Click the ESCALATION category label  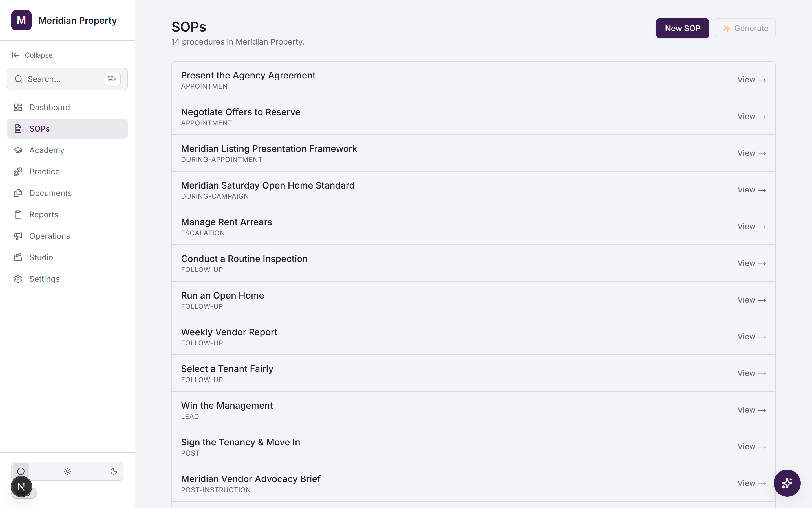click(203, 233)
